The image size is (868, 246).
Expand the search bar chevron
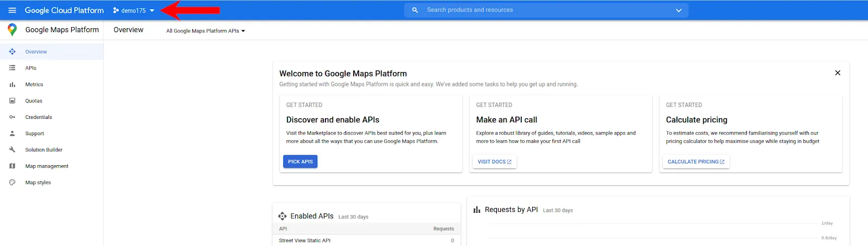[x=679, y=10]
